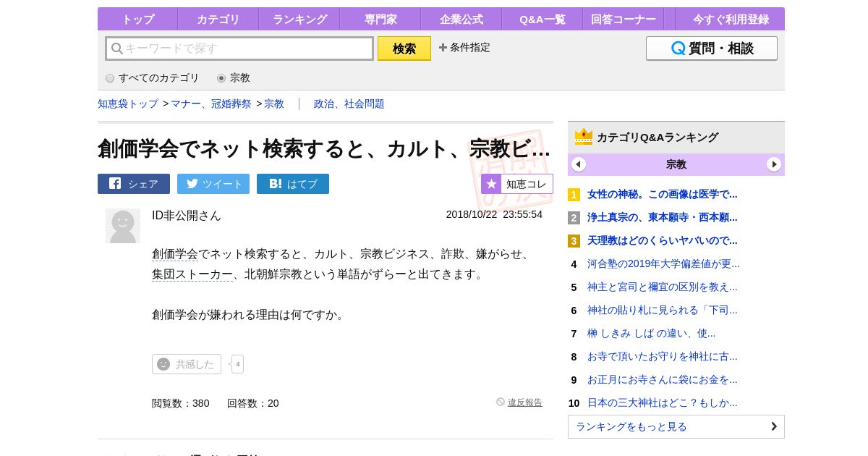Click the question title 創価学会でネット検索すると
The width and height of the screenshot is (868, 456).
click(x=324, y=148)
